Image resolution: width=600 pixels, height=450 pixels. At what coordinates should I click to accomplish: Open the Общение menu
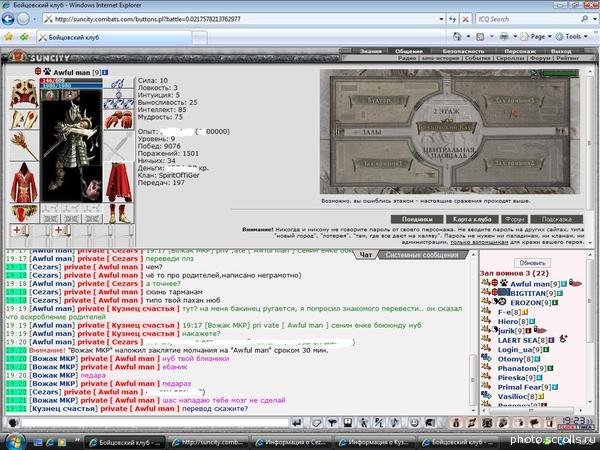coord(409,51)
